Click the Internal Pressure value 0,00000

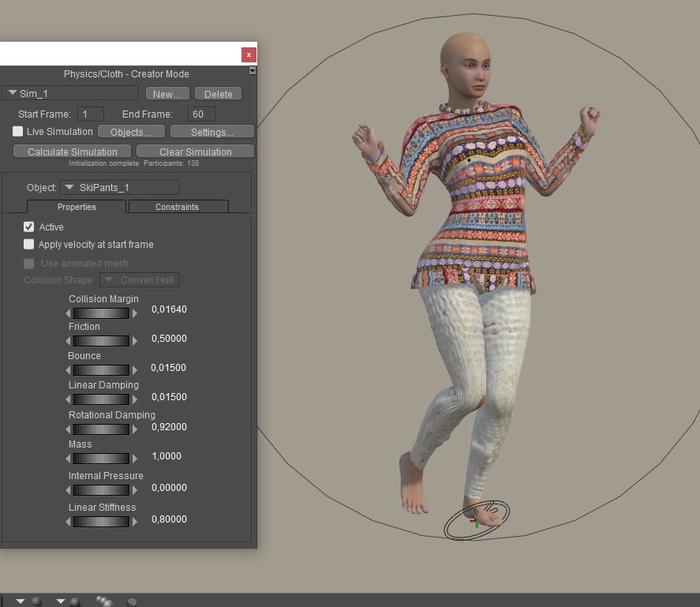(169, 488)
